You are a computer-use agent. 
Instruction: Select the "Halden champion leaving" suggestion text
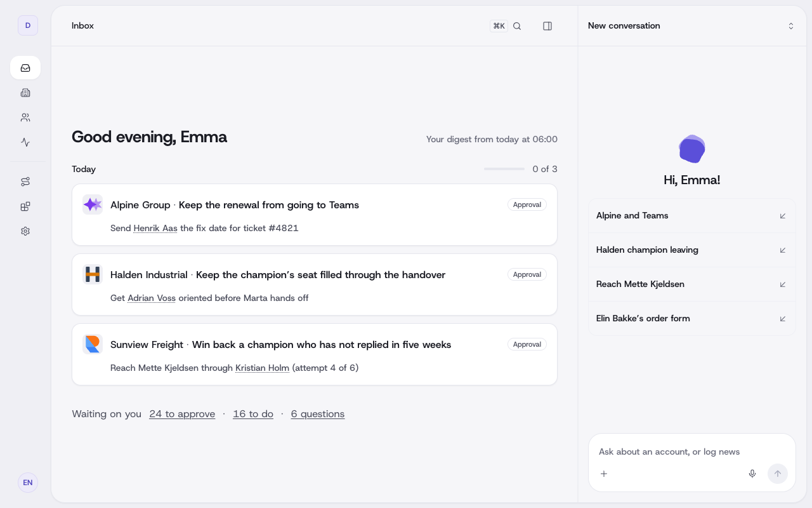pos(647,250)
